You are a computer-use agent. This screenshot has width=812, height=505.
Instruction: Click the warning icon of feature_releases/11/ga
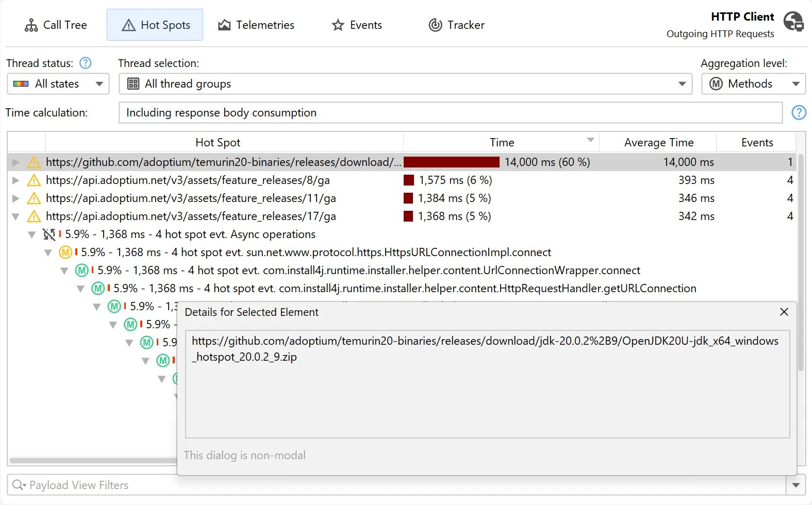coord(34,198)
